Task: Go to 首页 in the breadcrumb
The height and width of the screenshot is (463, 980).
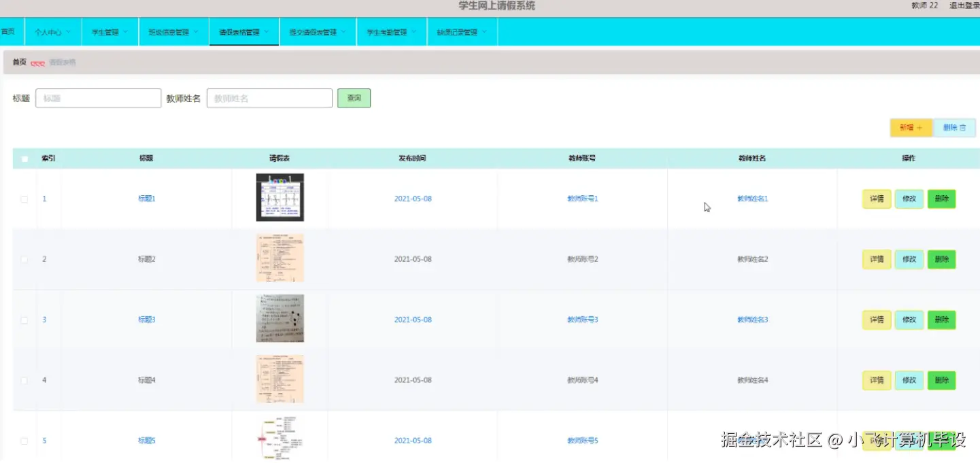Action: pyautogui.click(x=19, y=62)
